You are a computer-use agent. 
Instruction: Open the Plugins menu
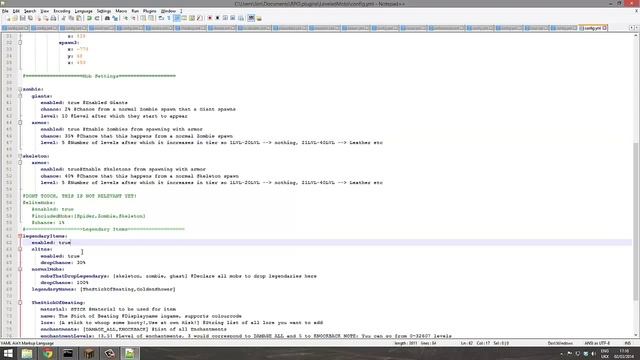pyautogui.click(x=149, y=11)
